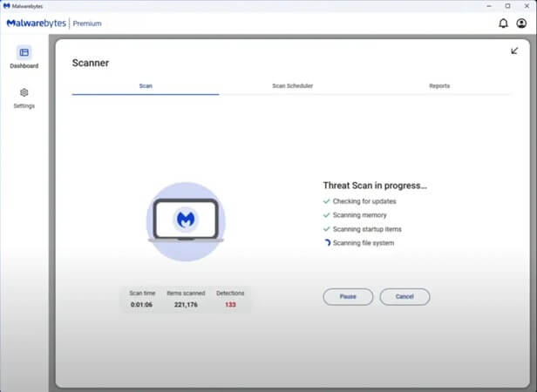Open the account profile icon
This screenshot has width=537, height=392.
click(x=521, y=24)
